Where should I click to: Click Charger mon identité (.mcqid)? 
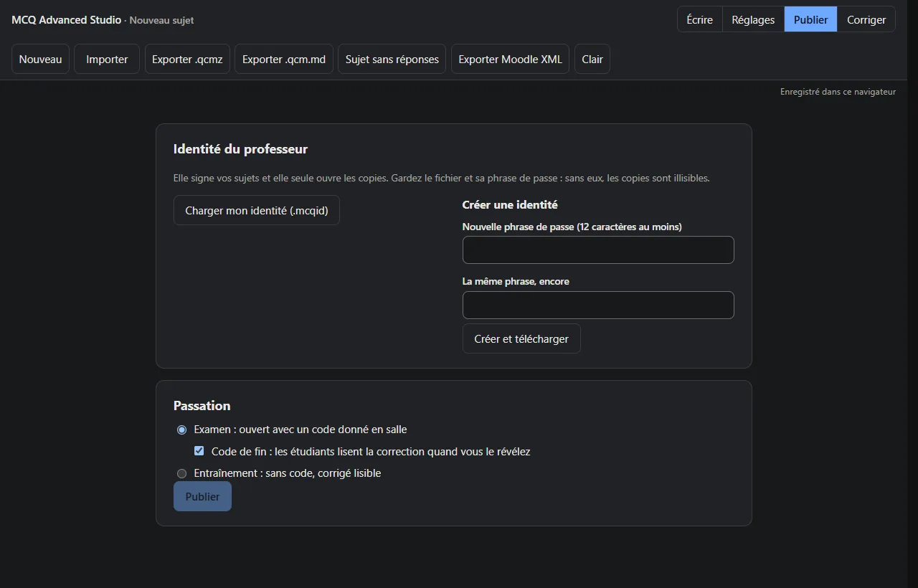tap(257, 210)
